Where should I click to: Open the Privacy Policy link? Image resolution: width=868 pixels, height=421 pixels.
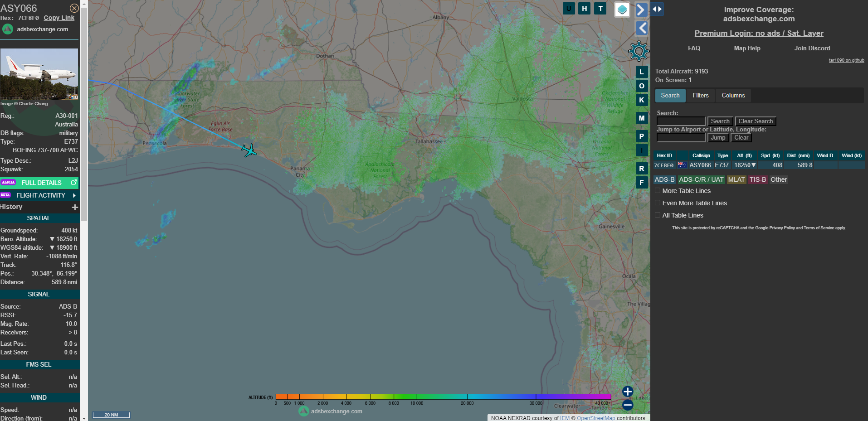782,228
